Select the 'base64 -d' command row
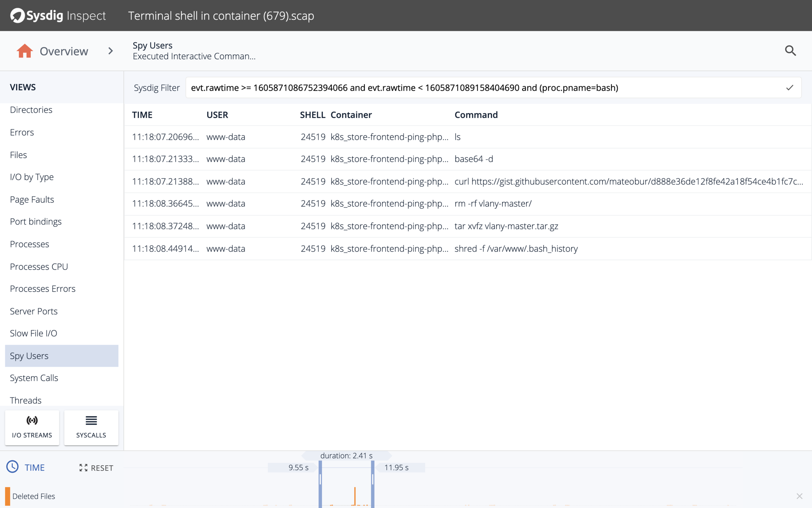Screen dimensions: 812x508 468,159
